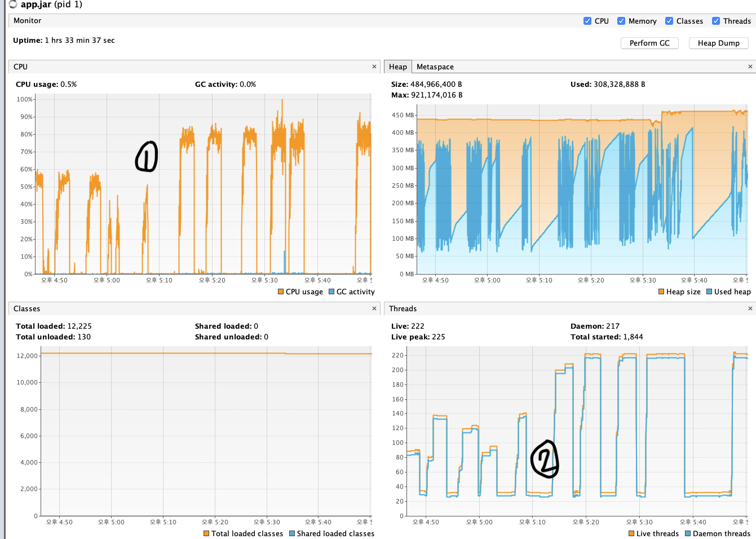Click the CPU usage orange legend swatch
Image resolution: width=756 pixels, height=539 pixels.
281,291
